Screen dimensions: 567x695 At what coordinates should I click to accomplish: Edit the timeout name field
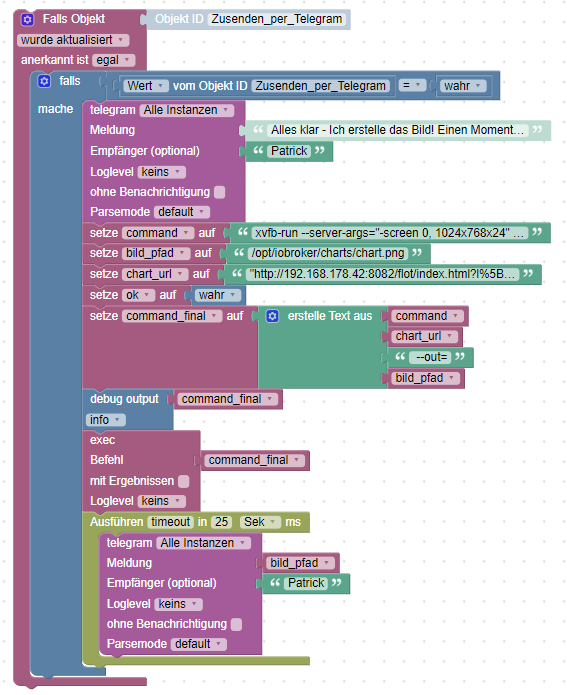coord(171,522)
